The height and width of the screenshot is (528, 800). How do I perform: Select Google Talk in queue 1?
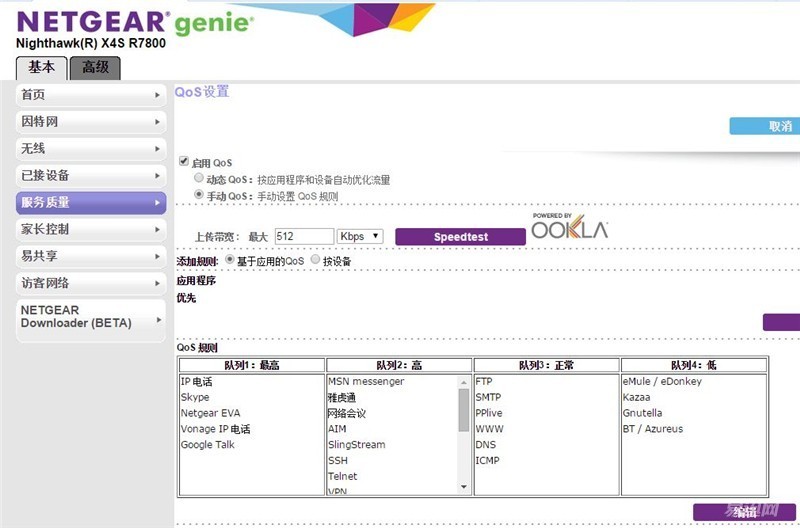(x=208, y=444)
